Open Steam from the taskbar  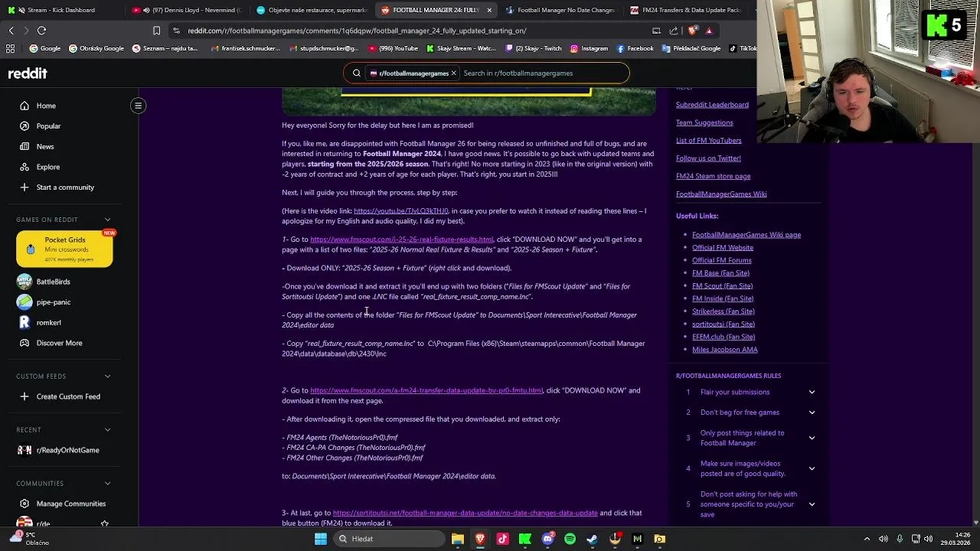[592, 539]
